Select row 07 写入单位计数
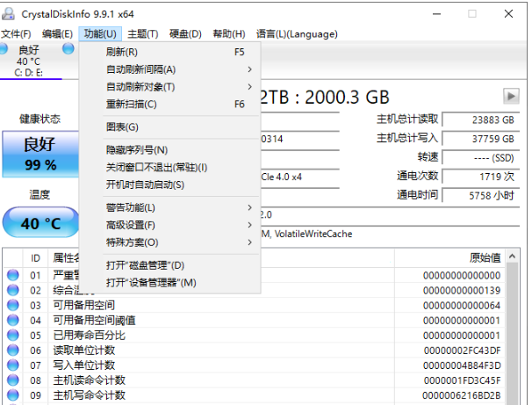 coord(255,365)
